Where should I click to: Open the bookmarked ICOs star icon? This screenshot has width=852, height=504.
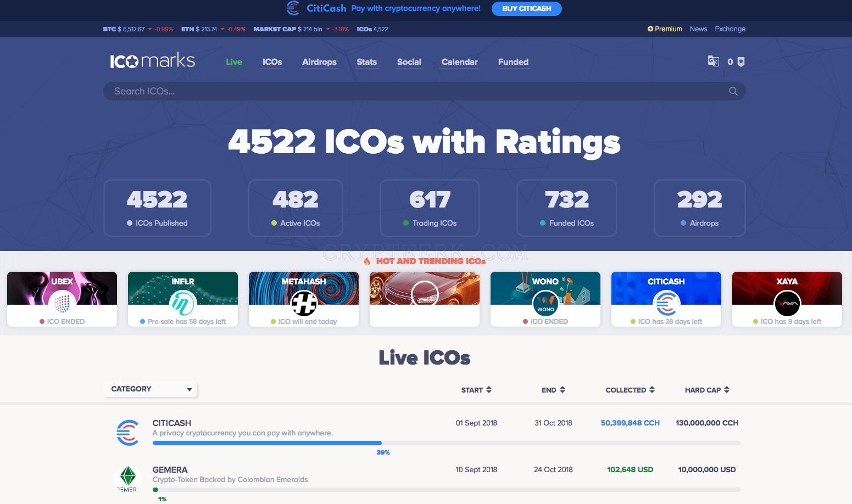click(740, 61)
